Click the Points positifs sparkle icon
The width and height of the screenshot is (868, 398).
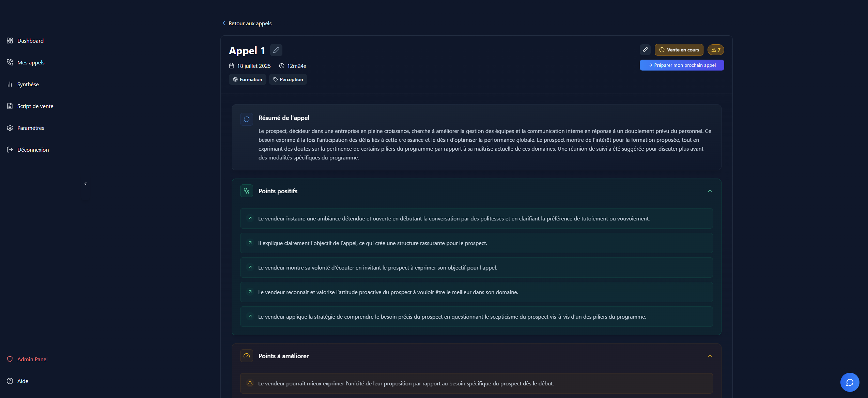tap(246, 191)
